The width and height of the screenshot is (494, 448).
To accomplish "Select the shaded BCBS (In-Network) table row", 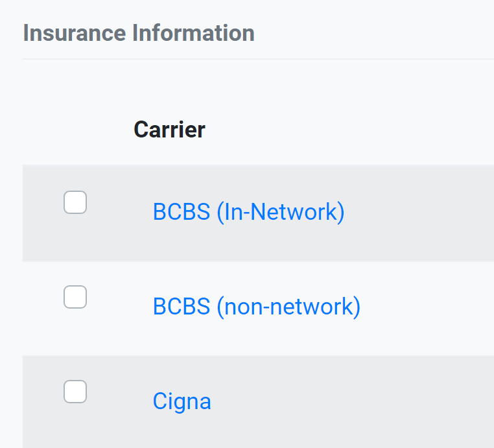I will [258, 213].
